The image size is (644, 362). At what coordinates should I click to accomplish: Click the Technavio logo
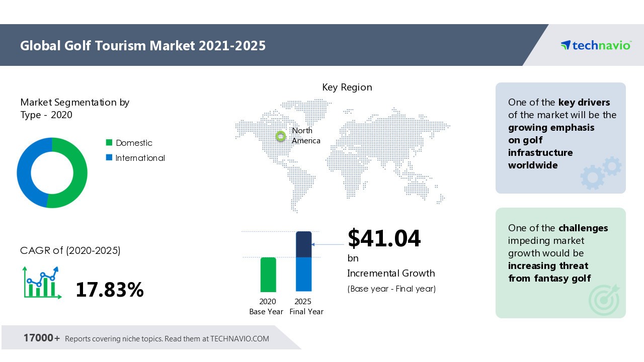595,45
